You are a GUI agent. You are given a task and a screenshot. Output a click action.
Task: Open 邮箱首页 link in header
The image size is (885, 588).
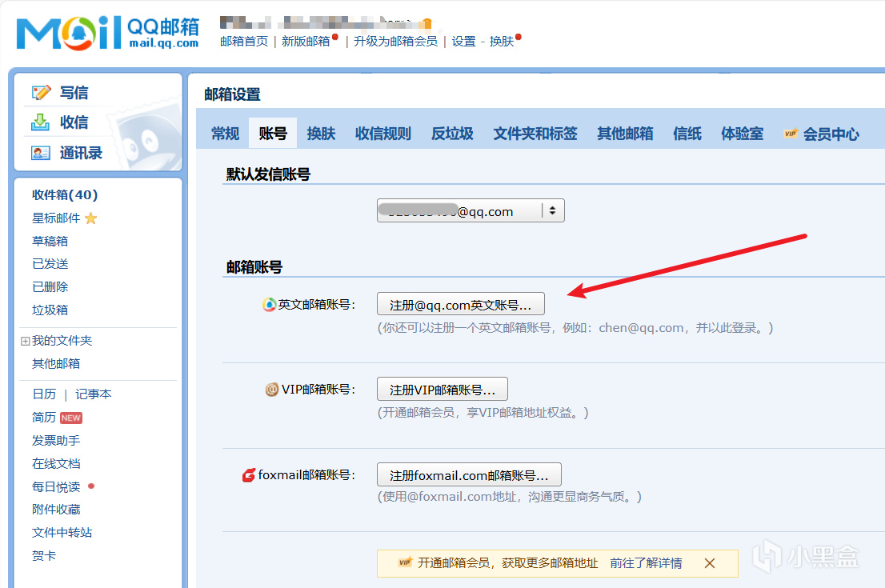(x=244, y=41)
